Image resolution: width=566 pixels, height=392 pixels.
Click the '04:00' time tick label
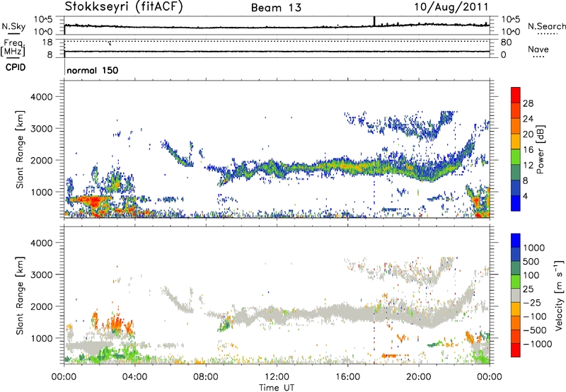[x=135, y=377]
